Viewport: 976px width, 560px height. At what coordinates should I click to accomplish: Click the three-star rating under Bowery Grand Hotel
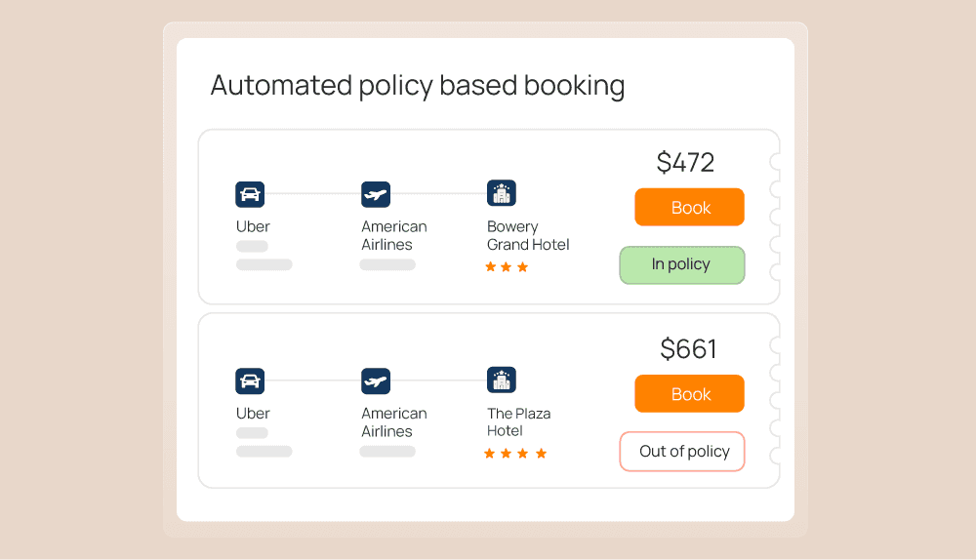pyautogui.click(x=507, y=267)
